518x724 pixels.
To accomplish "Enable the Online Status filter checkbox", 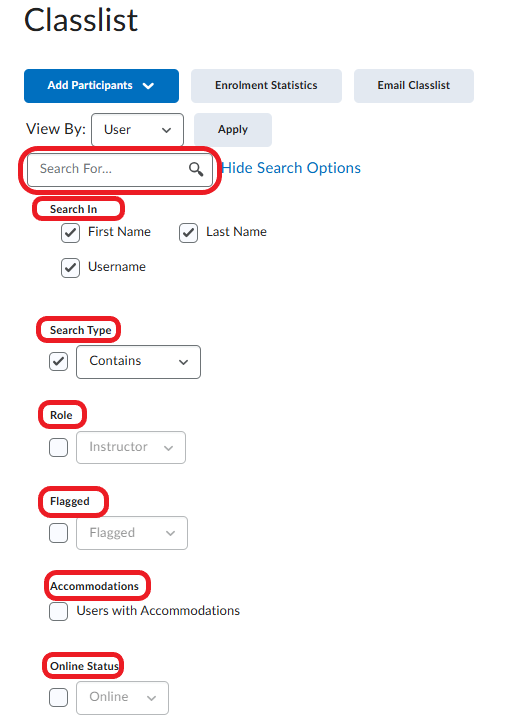I will 59,697.
